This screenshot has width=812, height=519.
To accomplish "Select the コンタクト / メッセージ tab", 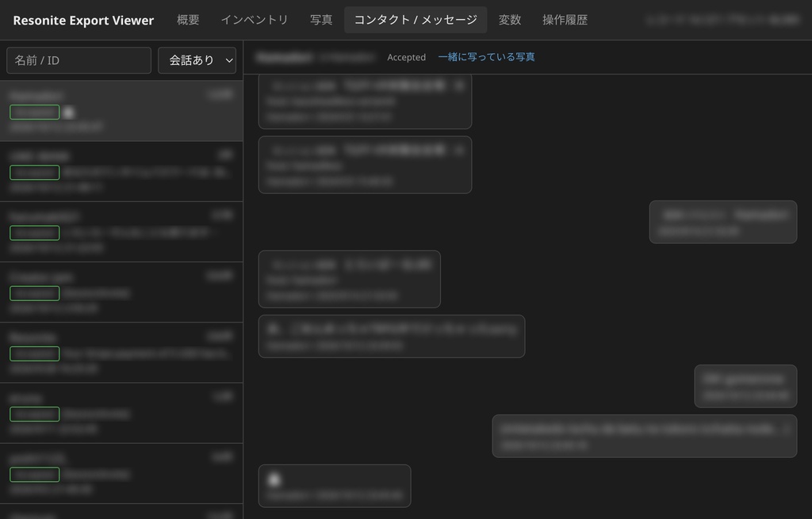I will tap(416, 20).
